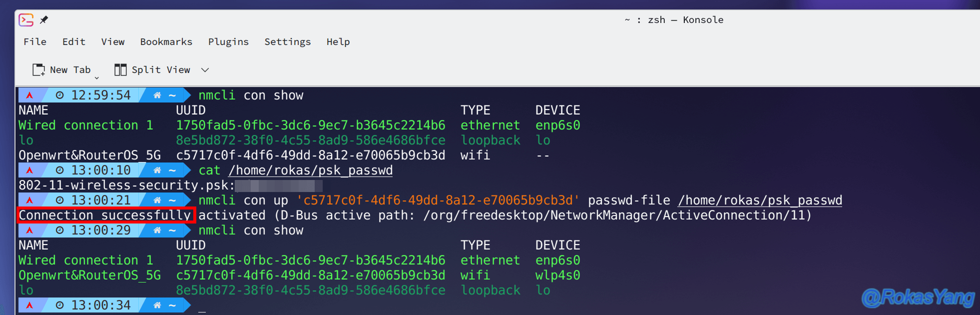Click the Help menu item
This screenshot has height=315, width=980.
[x=338, y=42]
